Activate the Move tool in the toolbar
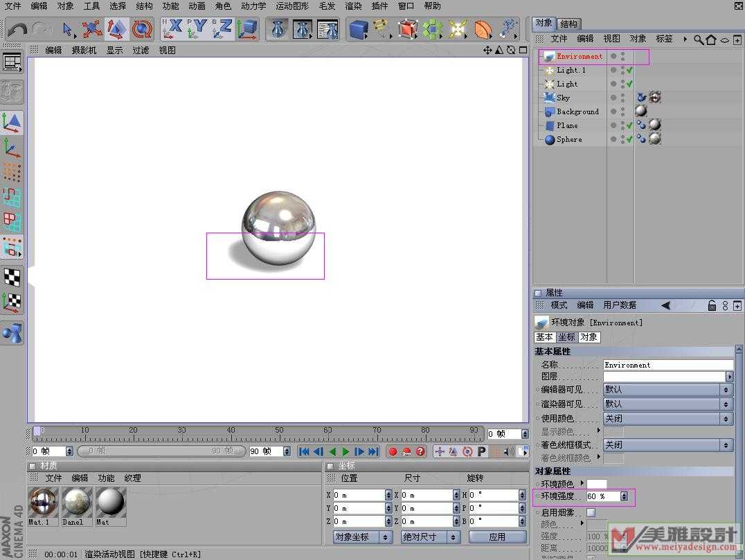This screenshot has height=560, width=745. tap(91, 30)
